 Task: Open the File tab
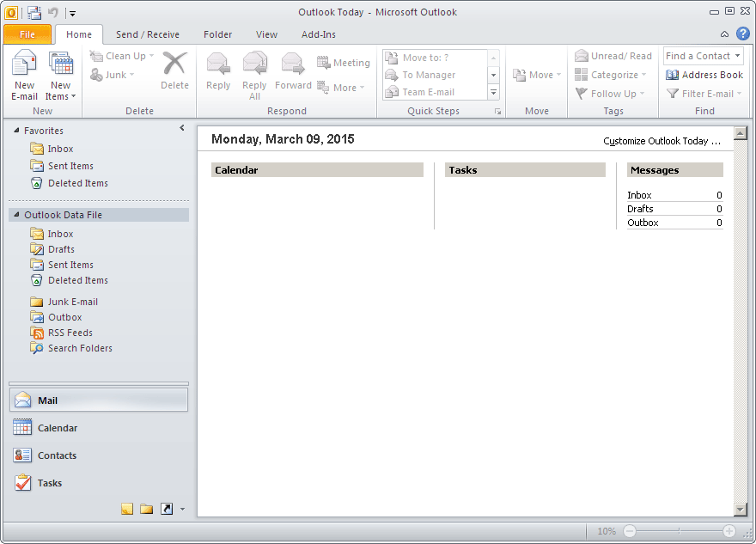[x=27, y=34]
